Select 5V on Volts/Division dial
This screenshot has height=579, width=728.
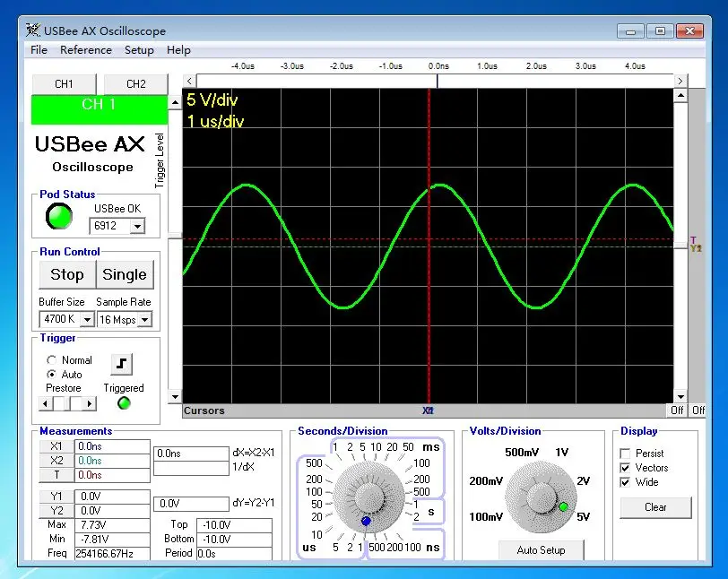click(583, 517)
